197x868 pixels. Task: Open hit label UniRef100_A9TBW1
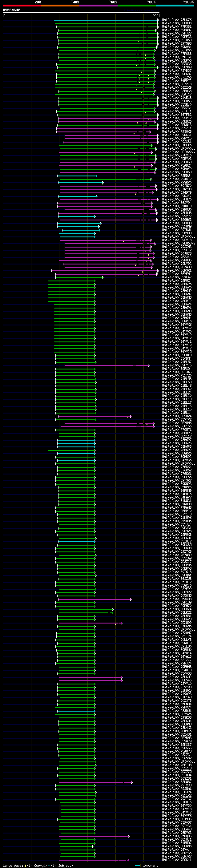point(177,230)
